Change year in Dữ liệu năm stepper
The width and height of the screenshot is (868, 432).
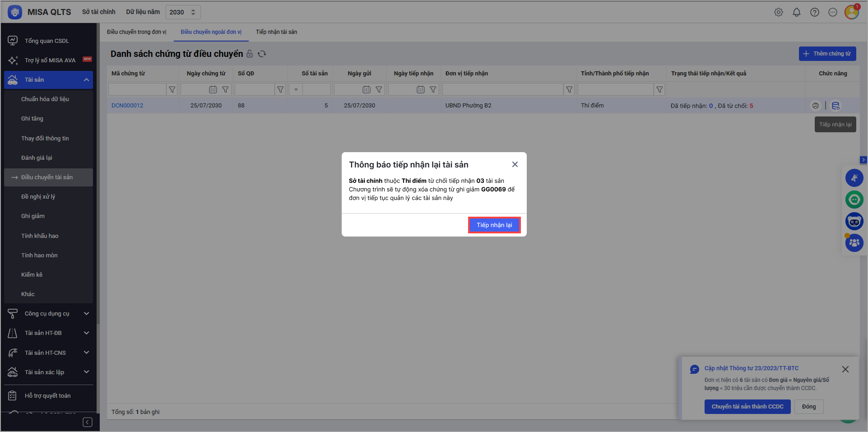[x=193, y=12]
